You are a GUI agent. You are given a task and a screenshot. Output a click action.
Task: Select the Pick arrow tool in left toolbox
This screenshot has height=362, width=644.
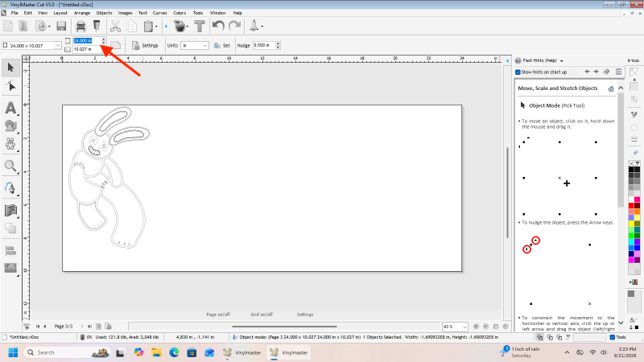click(10, 68)
